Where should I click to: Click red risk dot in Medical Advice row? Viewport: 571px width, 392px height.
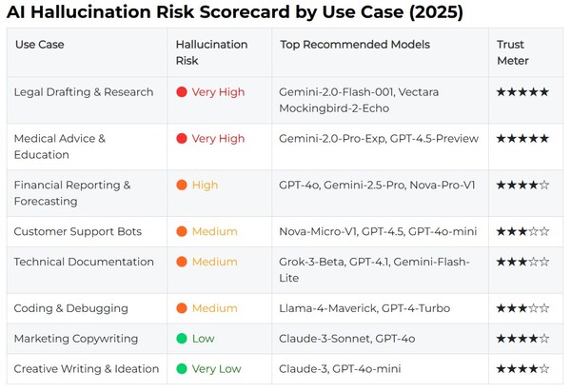pos(182,139)
